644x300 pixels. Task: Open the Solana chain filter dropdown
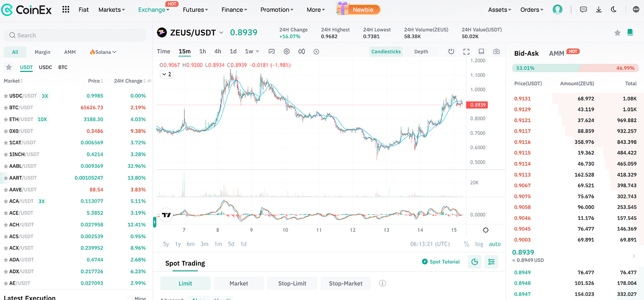102,52
